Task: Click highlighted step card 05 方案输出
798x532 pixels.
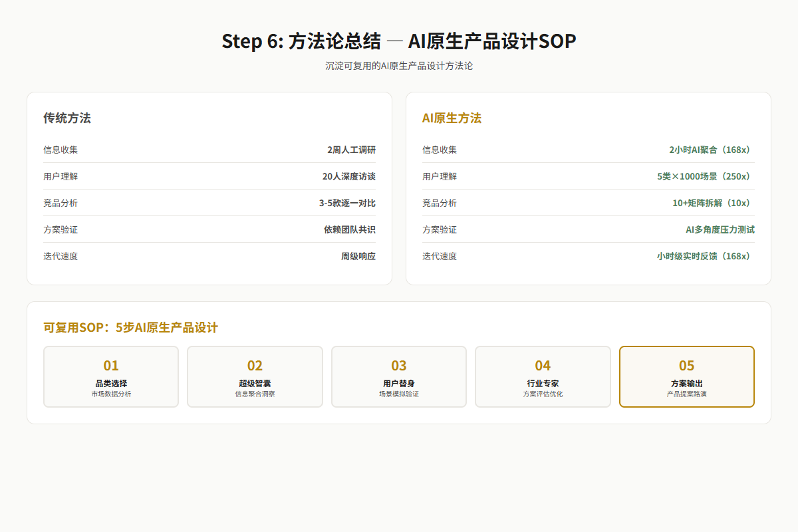Action: pos(687,376)
